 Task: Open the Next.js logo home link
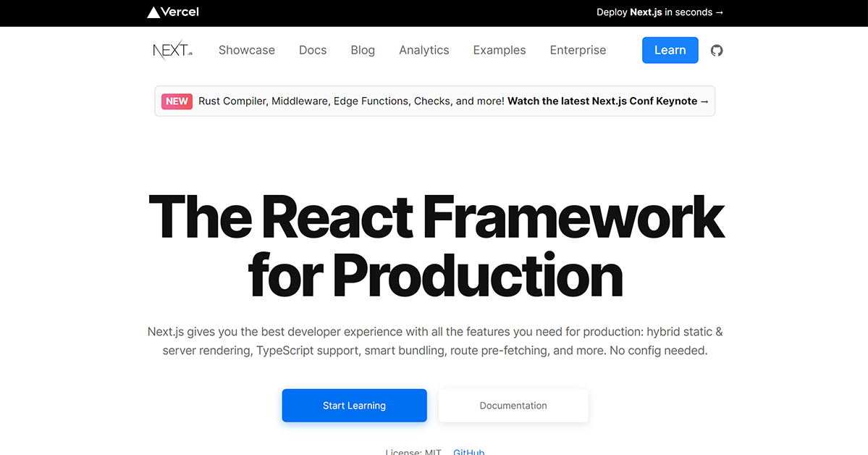pos(173,50)
